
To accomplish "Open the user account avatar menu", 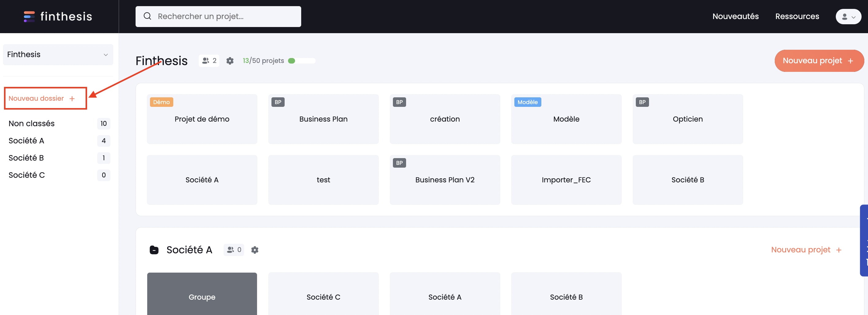I will click(848, 17).
